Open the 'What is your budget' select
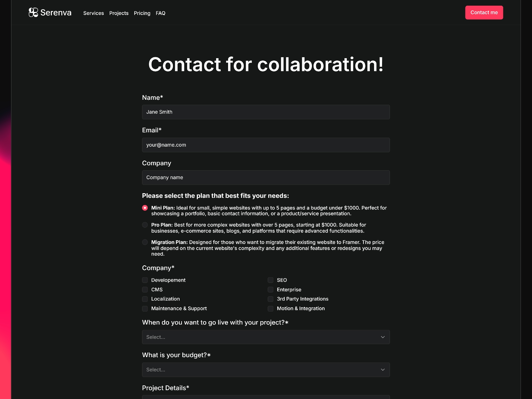The width and height of the screenshot is (532, 399). tap(266, 369)
